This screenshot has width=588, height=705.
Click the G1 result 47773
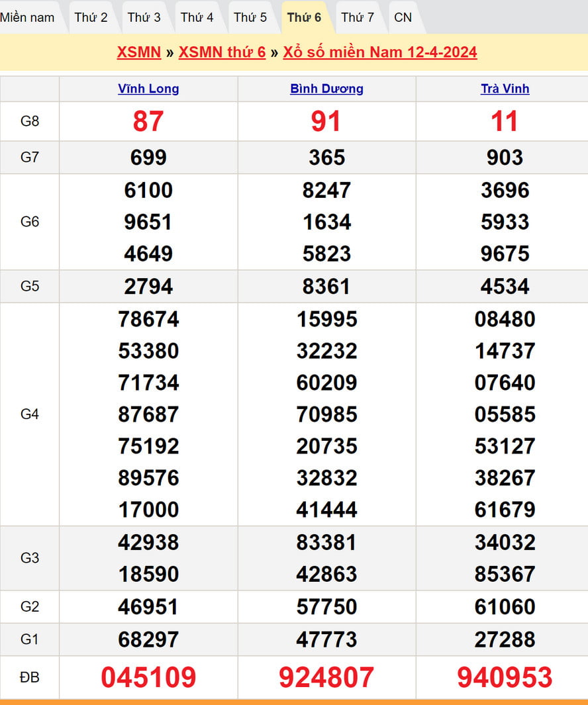326,639
